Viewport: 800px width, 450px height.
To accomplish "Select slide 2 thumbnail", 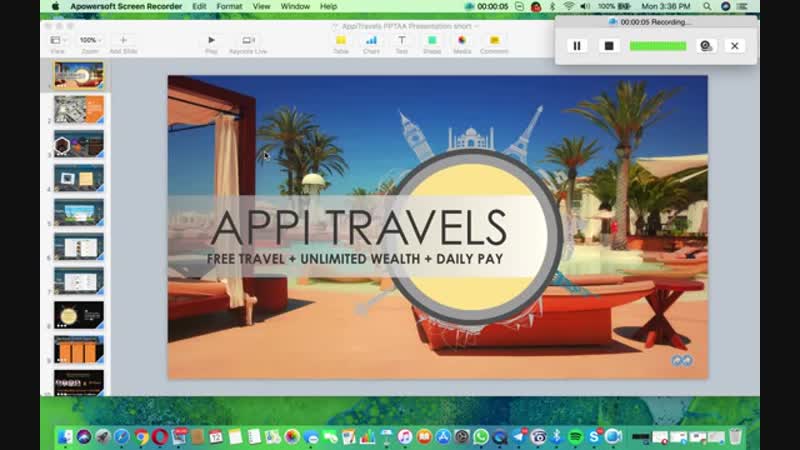I will (x=79, y=109).
